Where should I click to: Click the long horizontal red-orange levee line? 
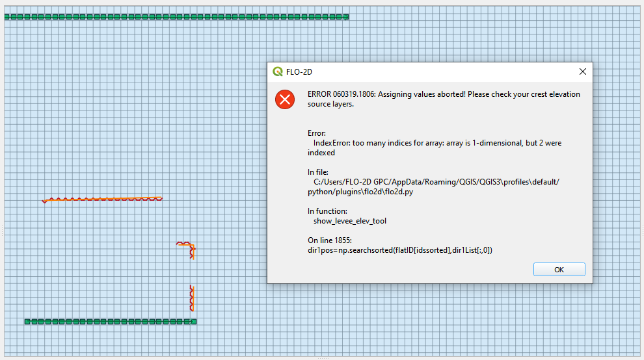(x=102, y=199)
